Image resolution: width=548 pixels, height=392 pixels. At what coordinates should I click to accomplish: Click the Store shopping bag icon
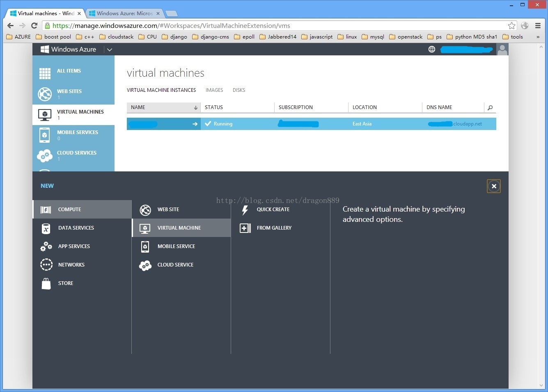point(46,283)
